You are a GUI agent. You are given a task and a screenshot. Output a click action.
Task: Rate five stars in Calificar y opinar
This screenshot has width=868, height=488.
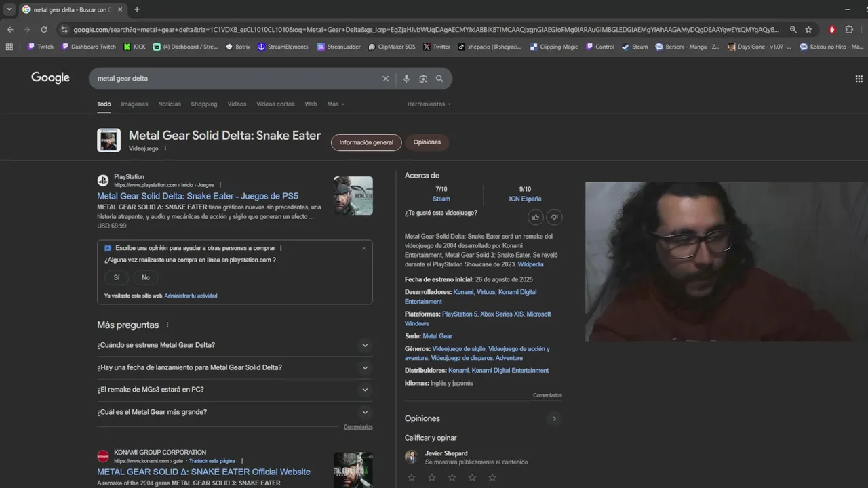(492, 477)
